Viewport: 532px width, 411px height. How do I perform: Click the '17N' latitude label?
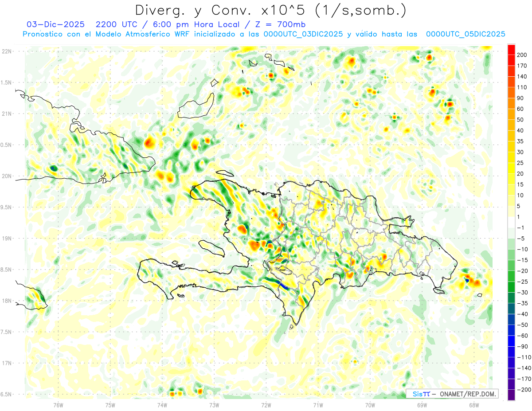7,363
